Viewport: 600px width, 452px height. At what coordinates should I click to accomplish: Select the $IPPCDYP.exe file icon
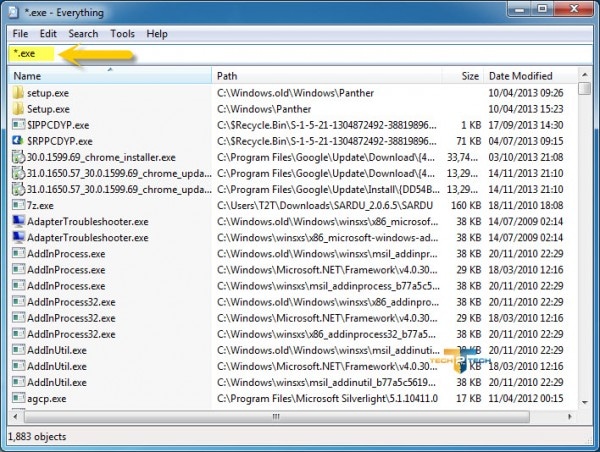pyautogui.click(x=18, y=125)
